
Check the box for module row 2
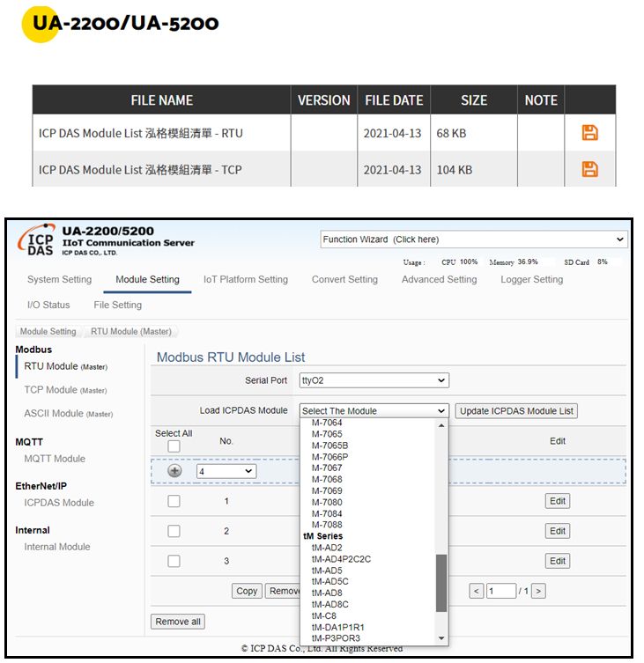174,531
